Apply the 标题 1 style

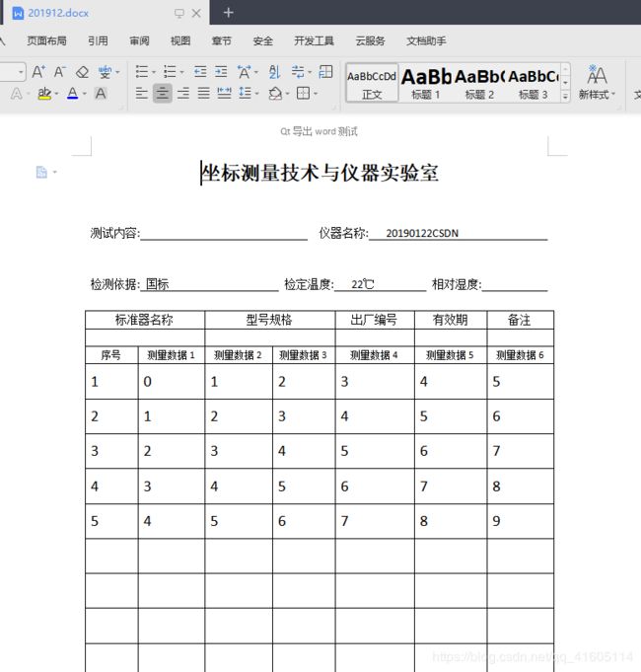pyautogui.click(x=426, y=83)
